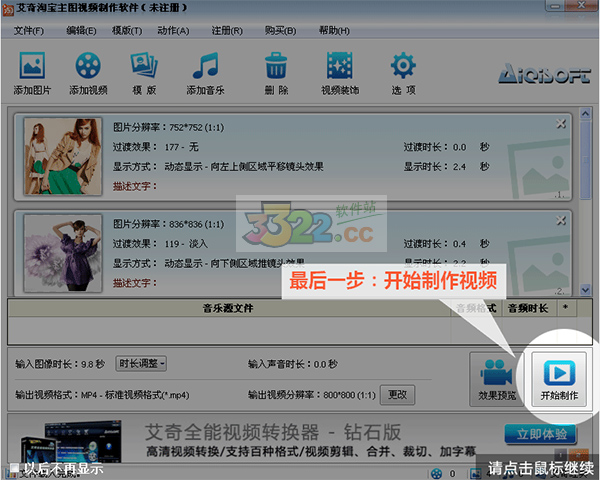The height and width of the screenshot is (480, 600).
Task: Click the 更改 resolution button
Action: coord(397,394)
